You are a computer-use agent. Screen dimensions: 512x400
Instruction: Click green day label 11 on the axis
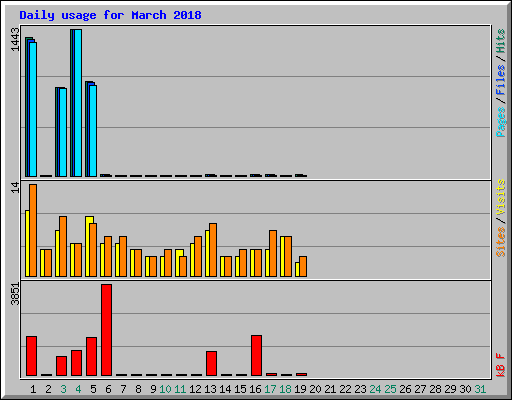tap(180, 389)
